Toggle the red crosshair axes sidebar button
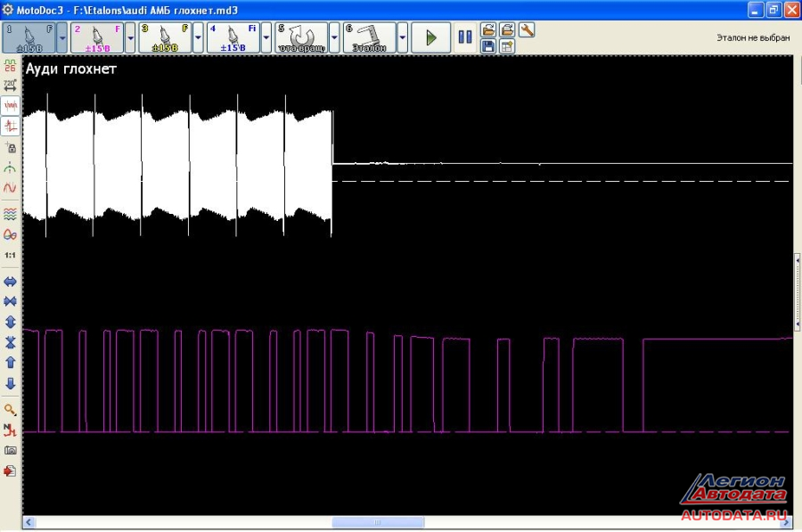 10,126
